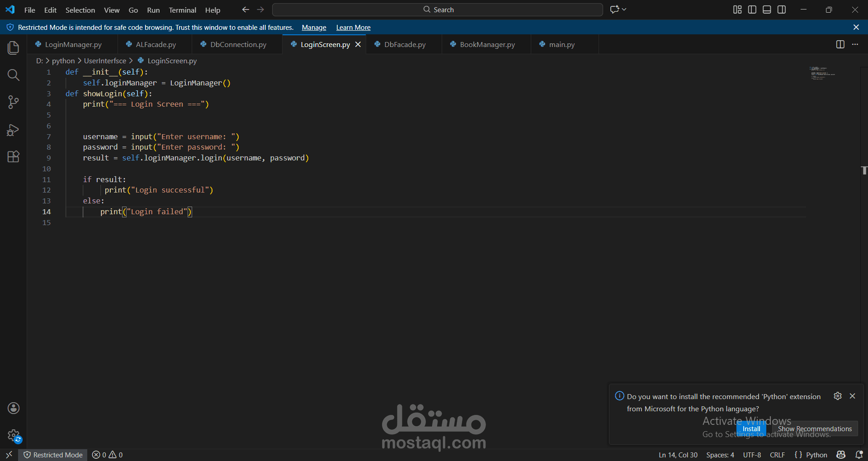The image size is (868, 461).
Task: Open the Run menu
Action: tap(153, 10)
